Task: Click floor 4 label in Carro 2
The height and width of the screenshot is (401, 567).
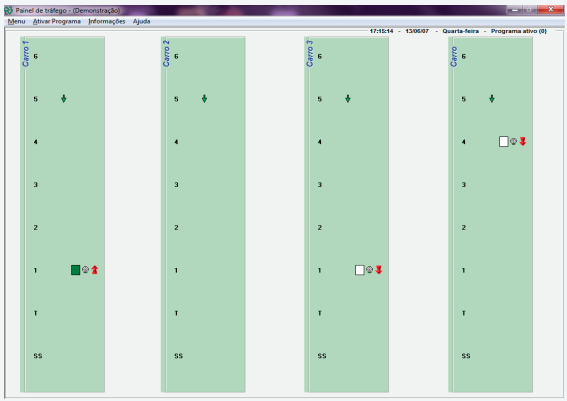Action: pos(176,142)
